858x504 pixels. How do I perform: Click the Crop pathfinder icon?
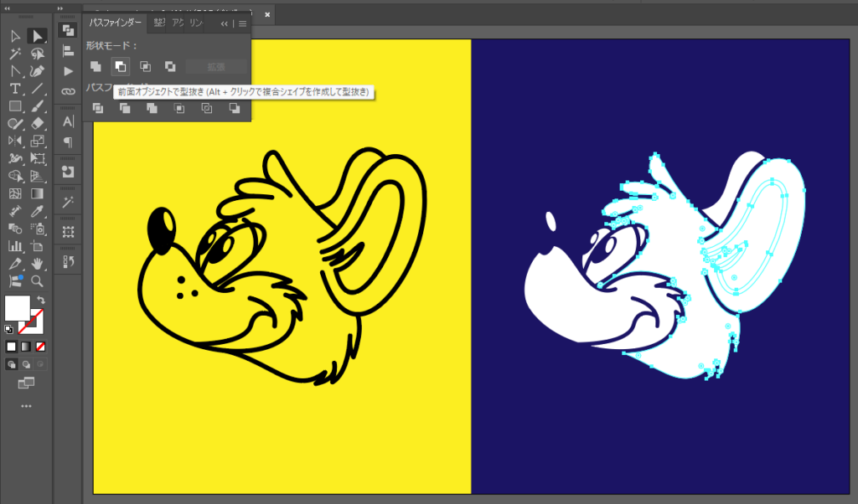(x=179, y=108)
